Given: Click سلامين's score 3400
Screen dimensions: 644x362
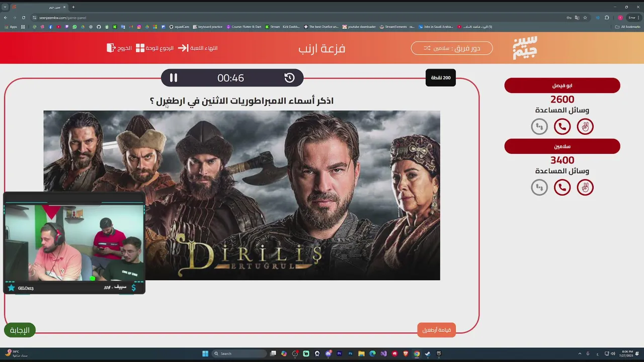Looking at the screenshot, I should pos(562,160).
